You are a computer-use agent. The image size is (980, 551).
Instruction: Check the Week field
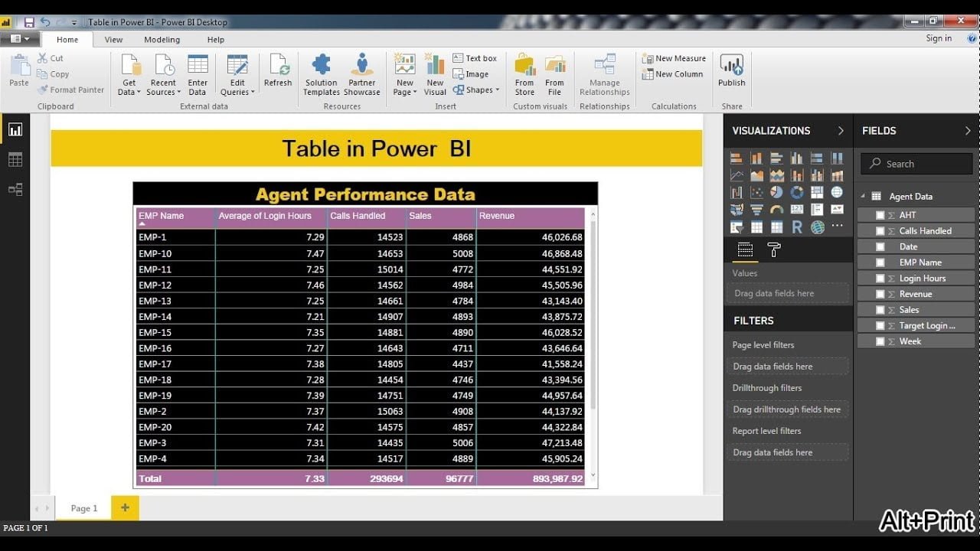click(880, 341)
